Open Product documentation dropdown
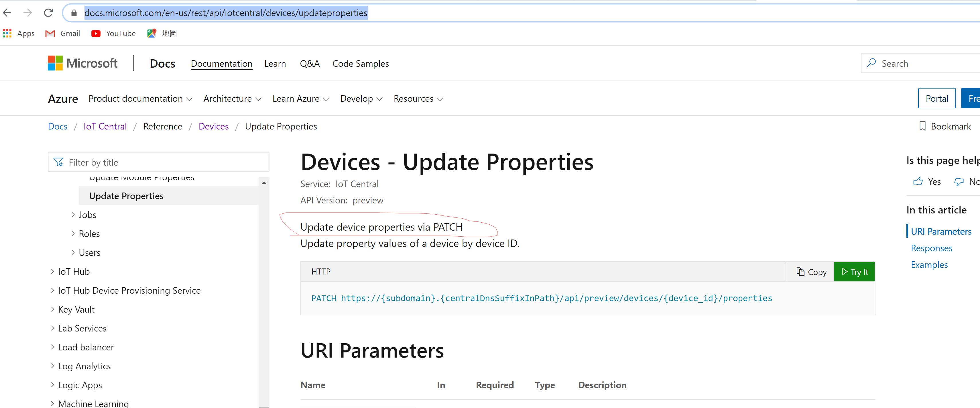The height and width of the screenshot is (408, 980). pyautogui.click(x=140, y=99)
